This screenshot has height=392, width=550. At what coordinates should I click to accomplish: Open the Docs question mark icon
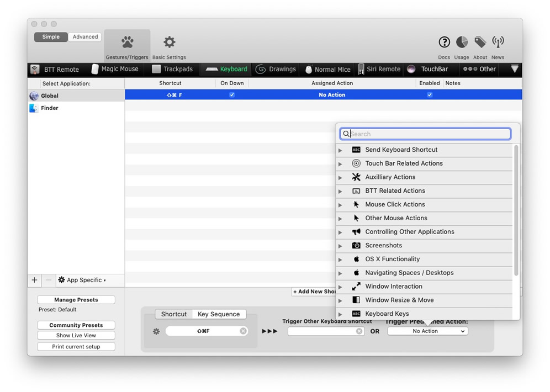[444, 43]
